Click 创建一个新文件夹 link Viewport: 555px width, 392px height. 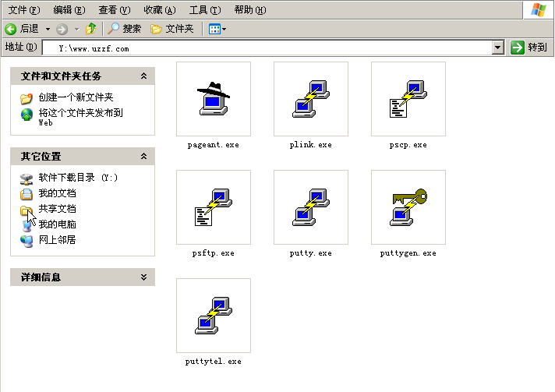pos(76,97)
